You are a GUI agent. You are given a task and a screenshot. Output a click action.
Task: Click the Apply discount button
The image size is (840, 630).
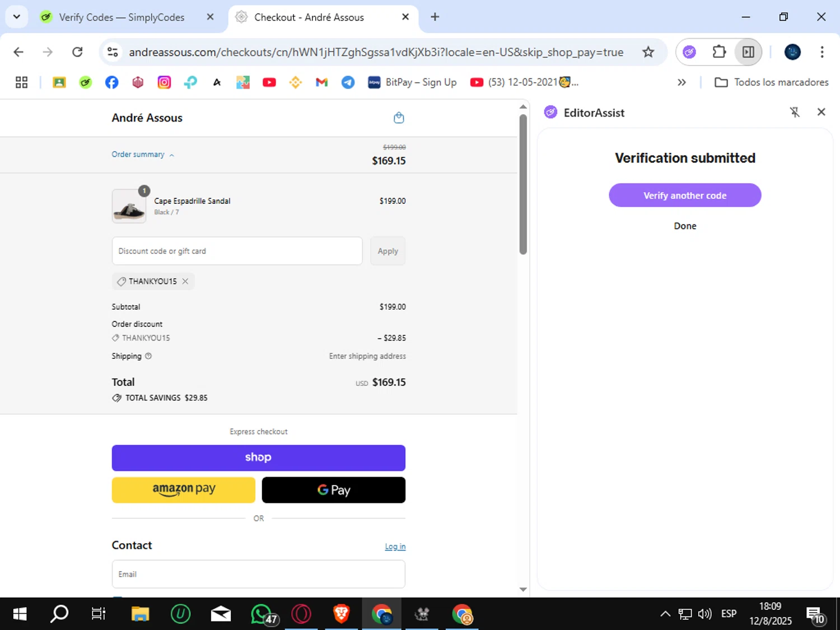pyautogui.click(x=388, y=251)
